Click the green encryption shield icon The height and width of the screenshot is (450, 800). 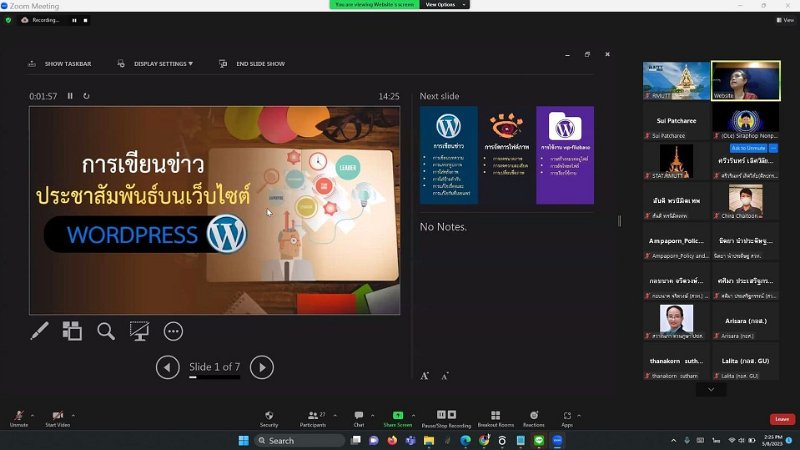(x=8, y=20)
